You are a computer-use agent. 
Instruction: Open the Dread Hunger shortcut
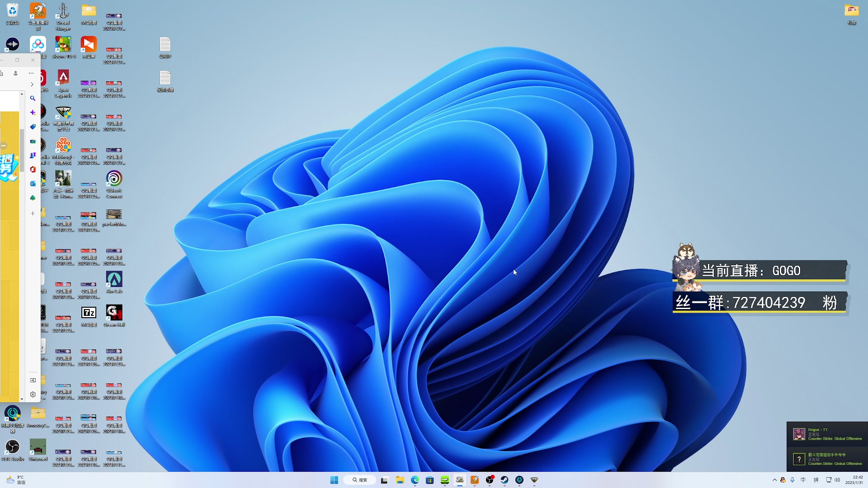pos(63,11)
